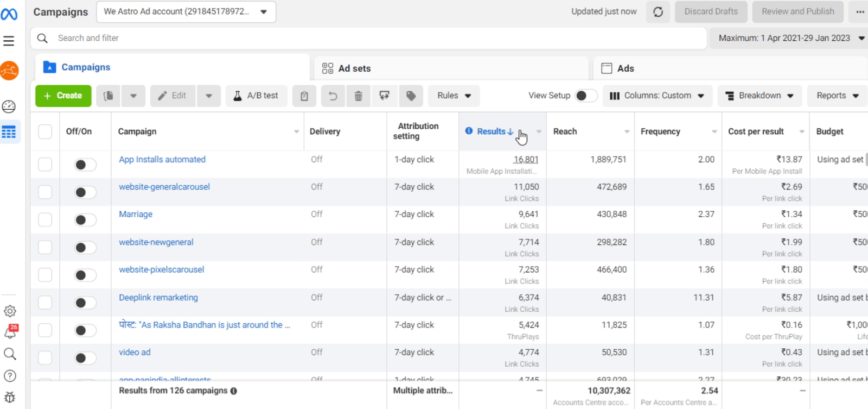The height and width of the screenshot is (409, 868).
Task: Click the refresh data icon
Action: click(658, 12)
